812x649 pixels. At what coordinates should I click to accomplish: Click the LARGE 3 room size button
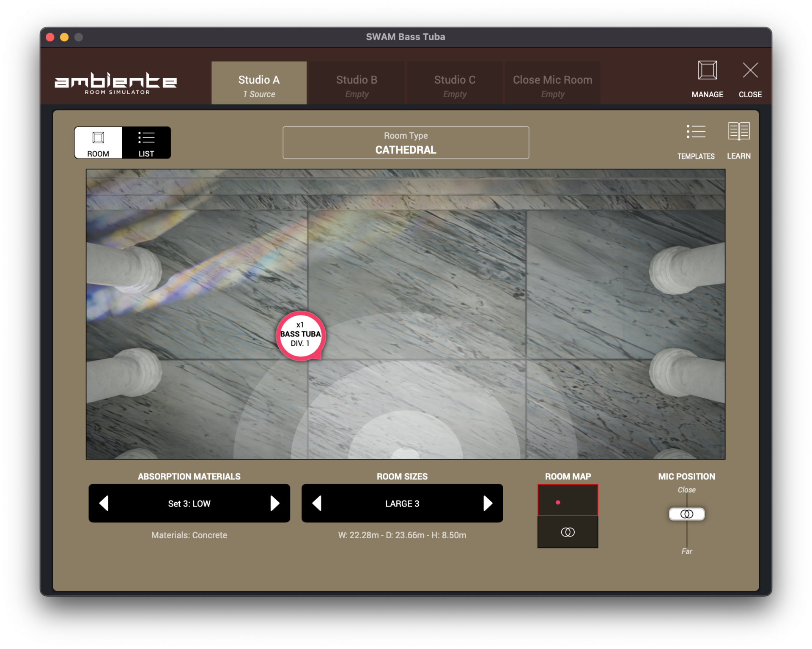point(402,503)
